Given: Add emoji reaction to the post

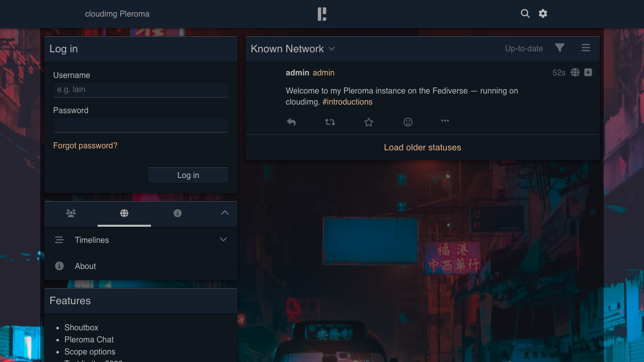Looking at the screenshot, I should coord(408,122).
